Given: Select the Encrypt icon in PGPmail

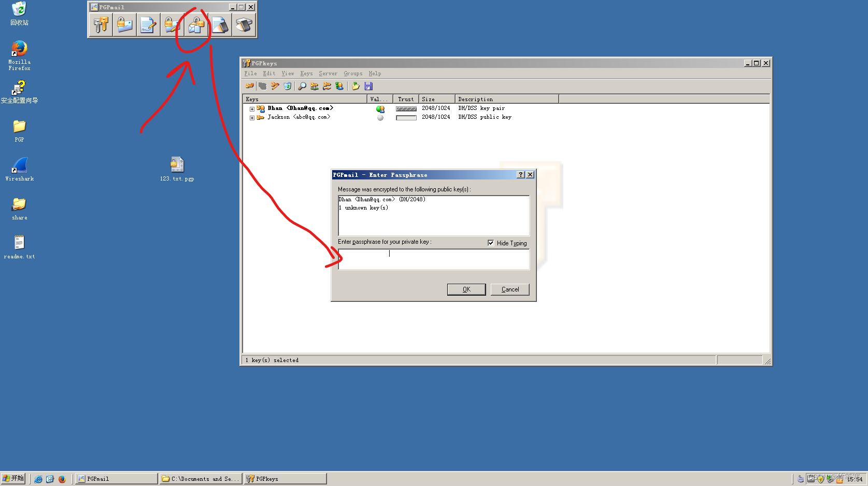Looking at the screenshot, I should tap(124, 24).
